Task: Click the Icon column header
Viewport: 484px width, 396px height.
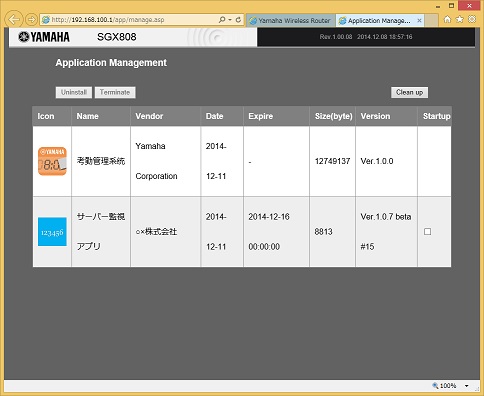Action: tap(52, 116)
